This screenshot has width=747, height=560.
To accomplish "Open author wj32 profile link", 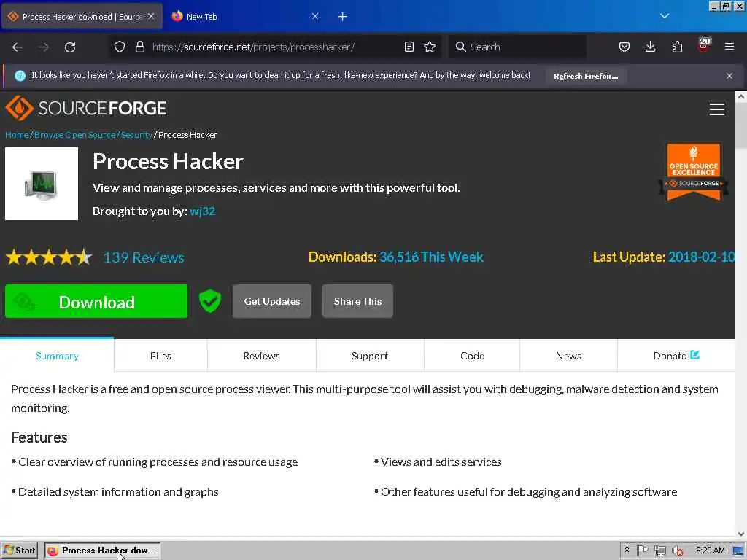I will (x=203, y=211).
